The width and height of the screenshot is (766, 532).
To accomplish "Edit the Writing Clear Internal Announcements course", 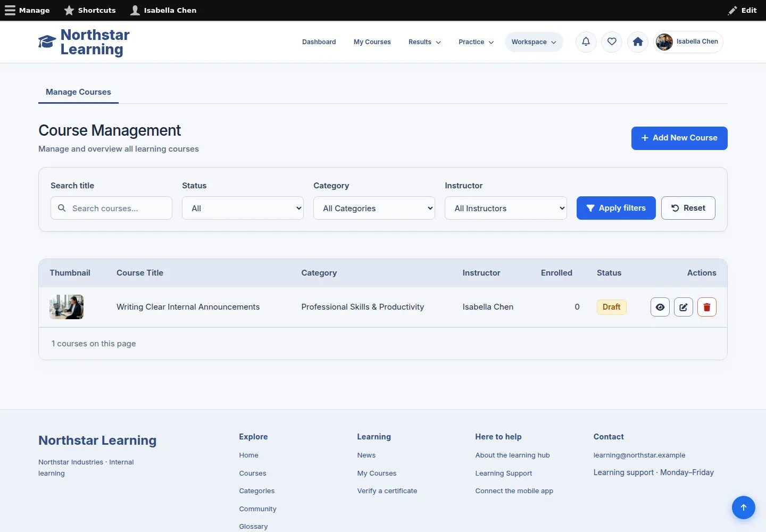I will coord(684,307).
